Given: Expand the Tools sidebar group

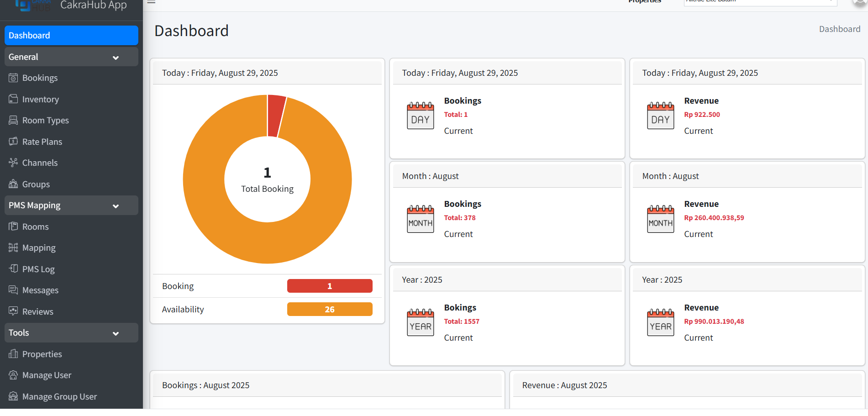Looking at the screenshot, I should click(116, 333).
